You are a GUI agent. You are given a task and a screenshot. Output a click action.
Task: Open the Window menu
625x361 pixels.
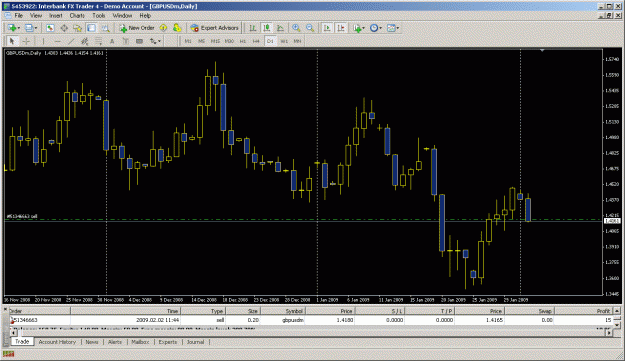[x=122, y=16]
